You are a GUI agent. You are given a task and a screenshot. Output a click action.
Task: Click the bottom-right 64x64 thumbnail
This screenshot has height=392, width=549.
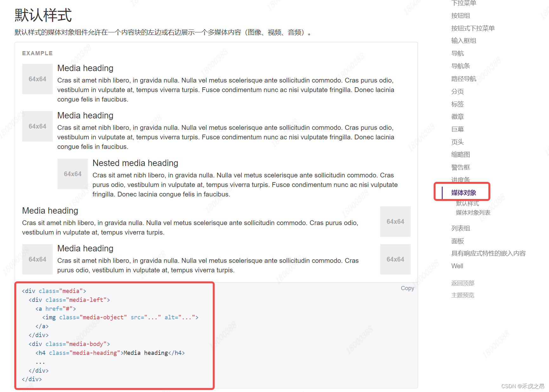point(395,259)
